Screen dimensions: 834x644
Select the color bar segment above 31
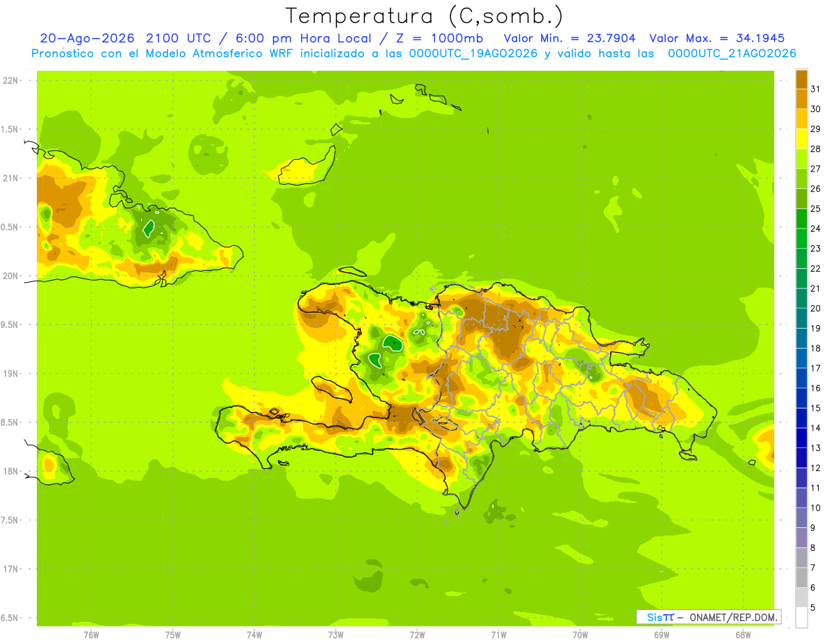tap(801, 79)
